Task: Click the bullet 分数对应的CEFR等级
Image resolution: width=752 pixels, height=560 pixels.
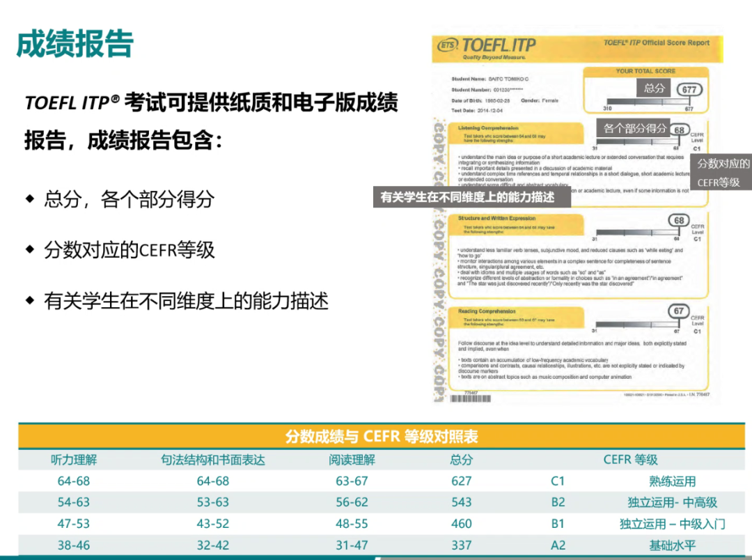Action: click(x=129, y=250)
